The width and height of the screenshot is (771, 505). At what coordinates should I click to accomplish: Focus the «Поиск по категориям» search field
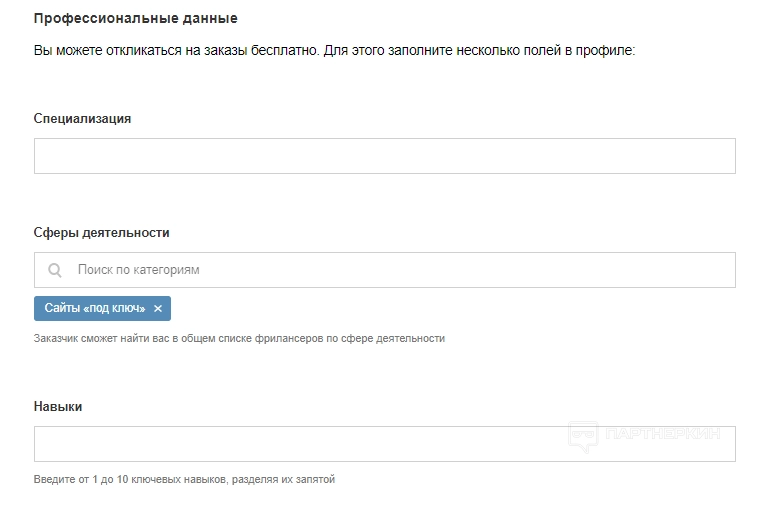click(400, 270)
